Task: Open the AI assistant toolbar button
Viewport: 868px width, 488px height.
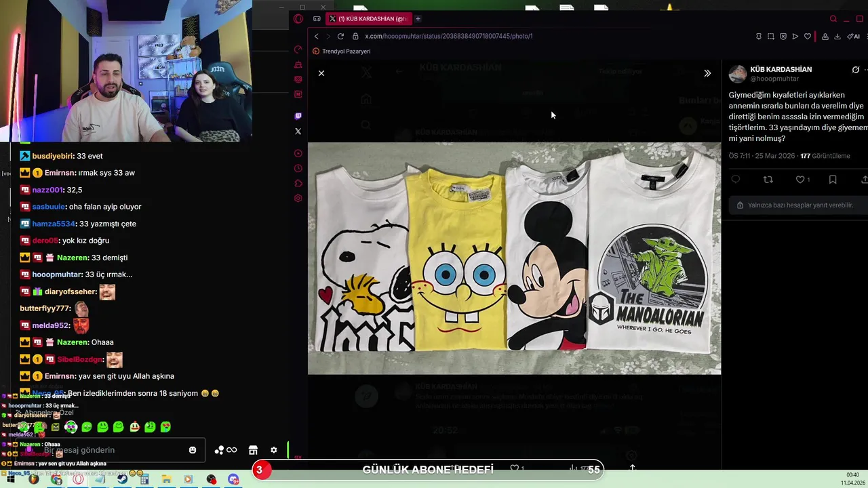Action: 854,37
